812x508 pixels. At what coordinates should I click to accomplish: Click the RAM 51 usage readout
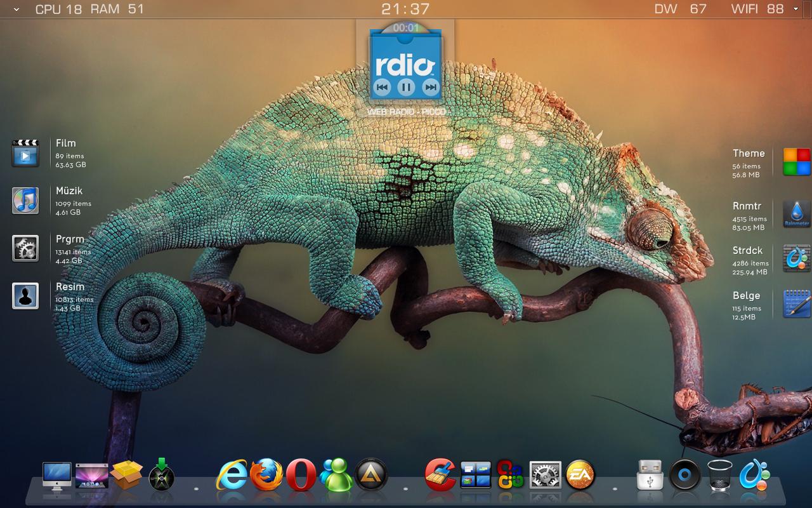pyautogui.click(x=117, y=9)
